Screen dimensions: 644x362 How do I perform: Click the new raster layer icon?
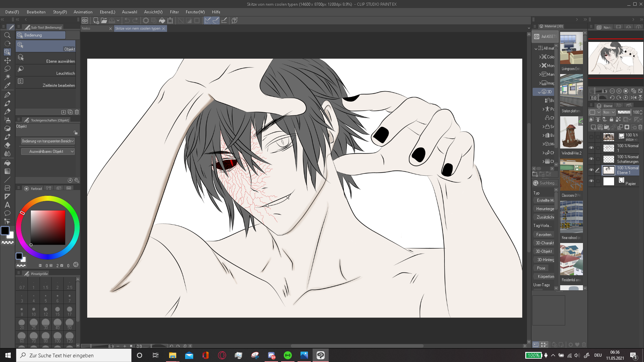pyautogui.click(x=593, y=127)
